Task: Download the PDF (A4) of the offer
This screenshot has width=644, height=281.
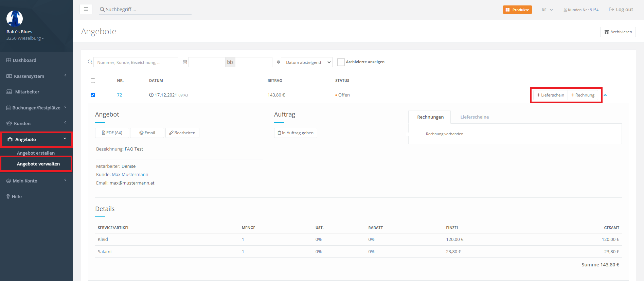Action: (112, 133)
